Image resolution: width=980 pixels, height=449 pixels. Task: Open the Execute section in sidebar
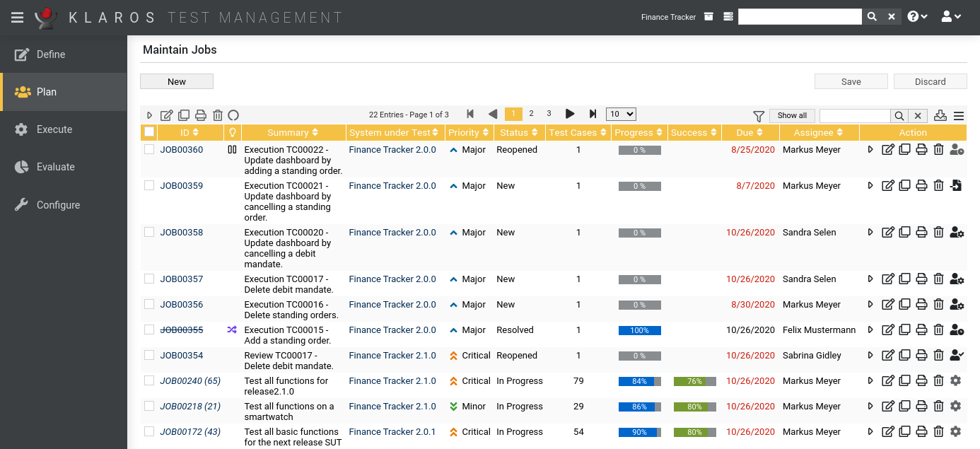(x=54, y=129)
